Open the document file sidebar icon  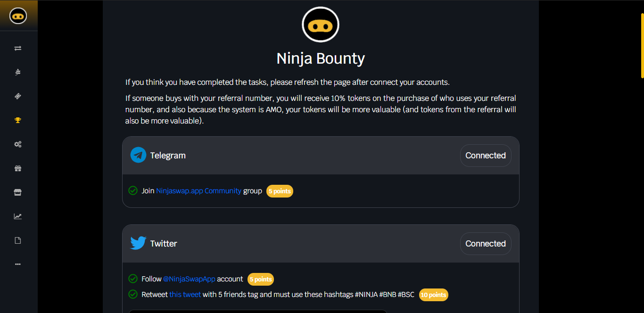coord(18,240)
